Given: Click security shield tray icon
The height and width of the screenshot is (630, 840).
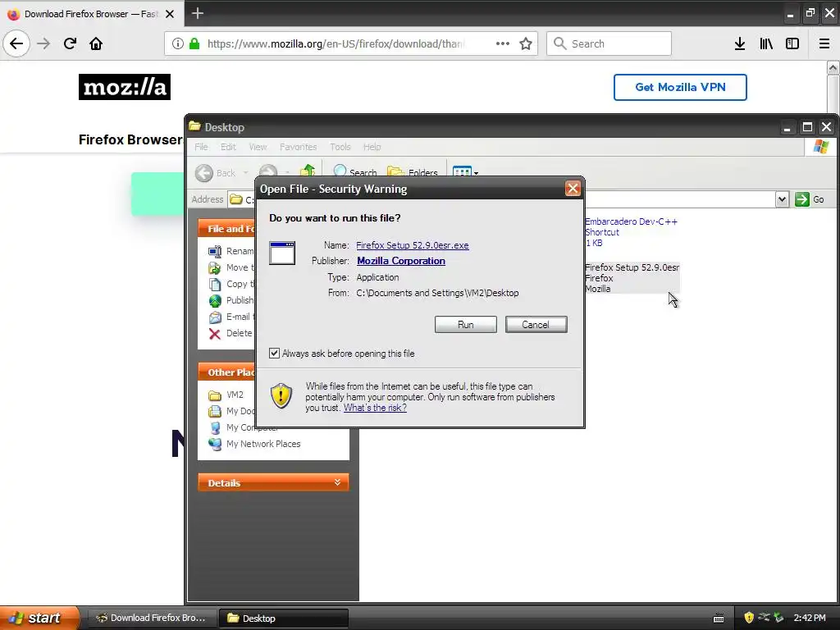Looking at the screenshot, I should click(x=748, y=618).
